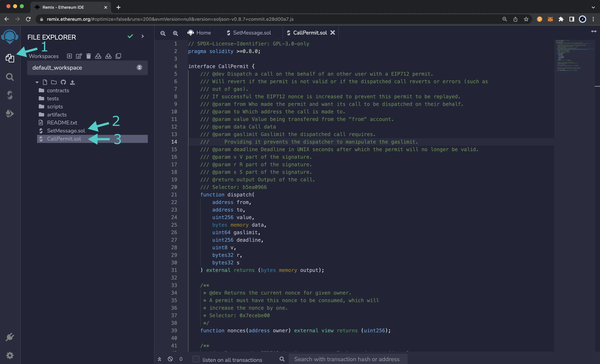Place cursor on 'function dispatch(' line

(227, 195)
